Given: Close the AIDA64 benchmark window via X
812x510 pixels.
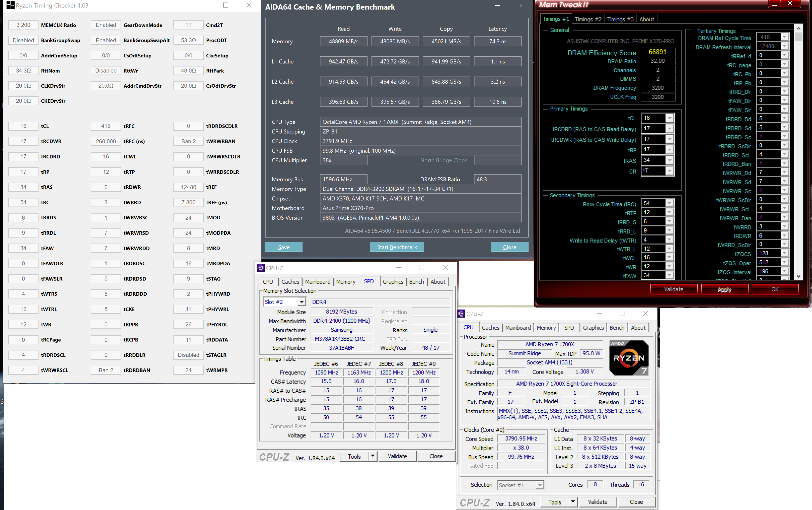Looking at the screenshot, I should point(521,6).
